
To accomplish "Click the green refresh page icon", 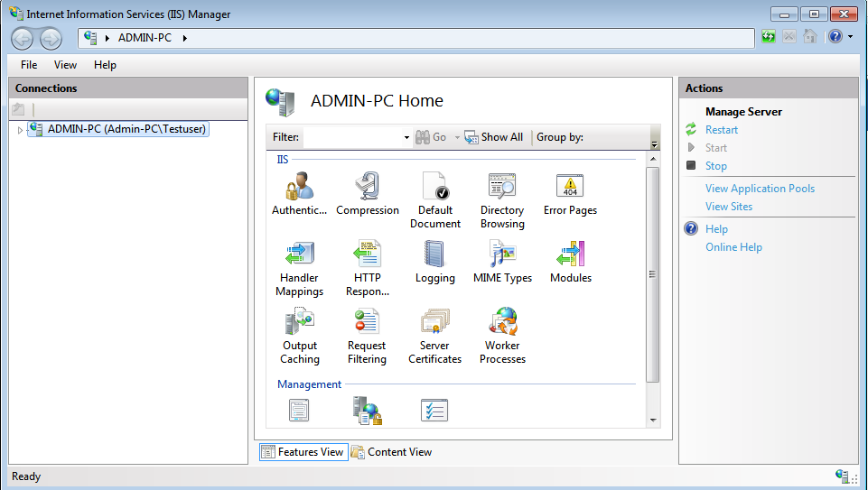I will point(769,36).
